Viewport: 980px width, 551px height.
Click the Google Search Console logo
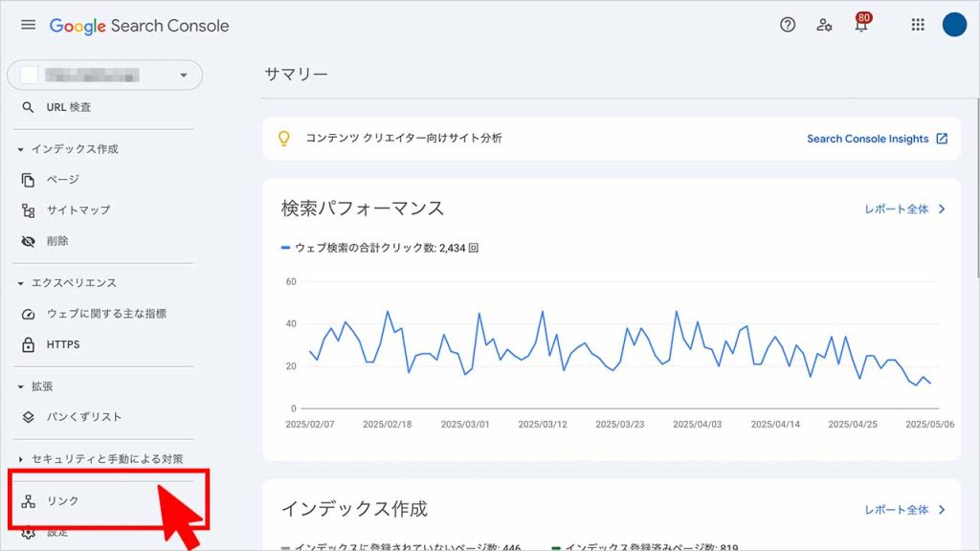point(140,26)
